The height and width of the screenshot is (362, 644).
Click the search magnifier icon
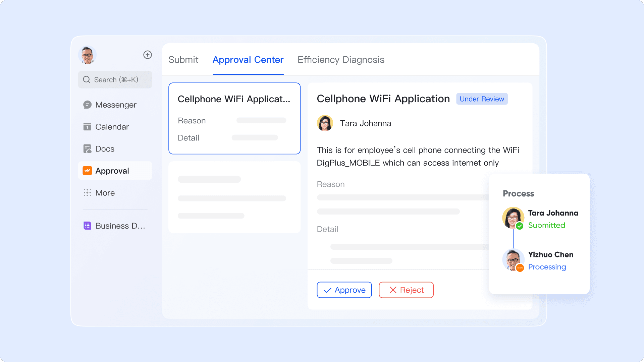point(87,80)
